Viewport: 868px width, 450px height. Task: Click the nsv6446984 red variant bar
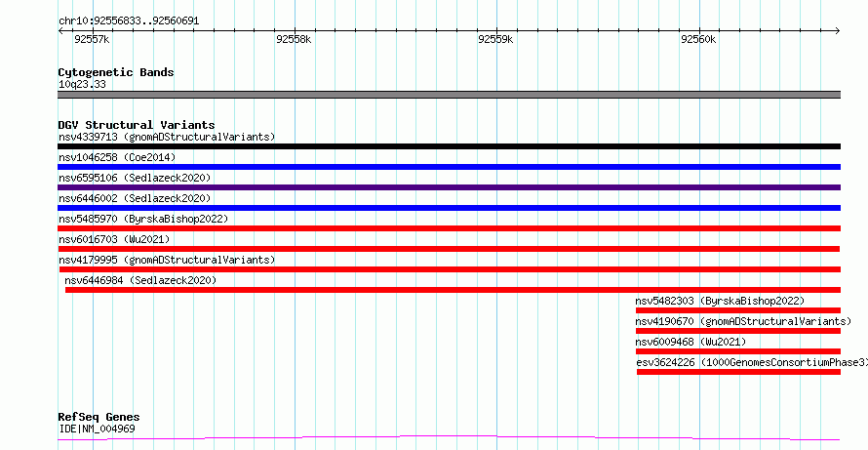click(x=453, y=290)
